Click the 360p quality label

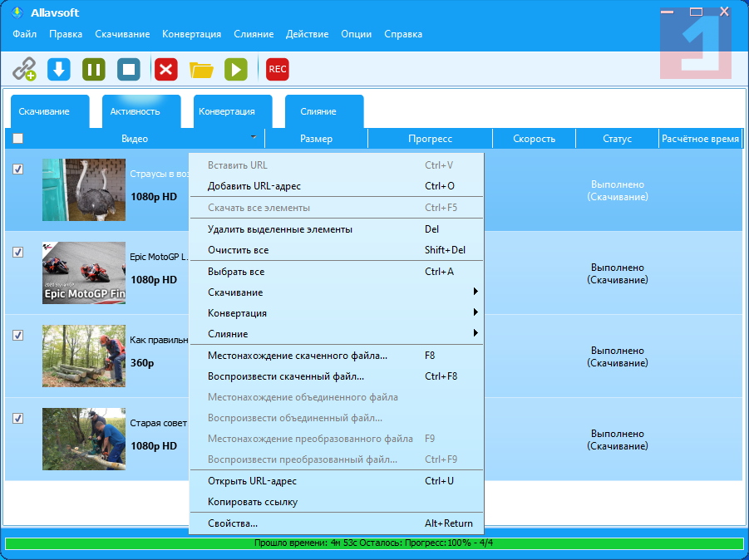142,363
